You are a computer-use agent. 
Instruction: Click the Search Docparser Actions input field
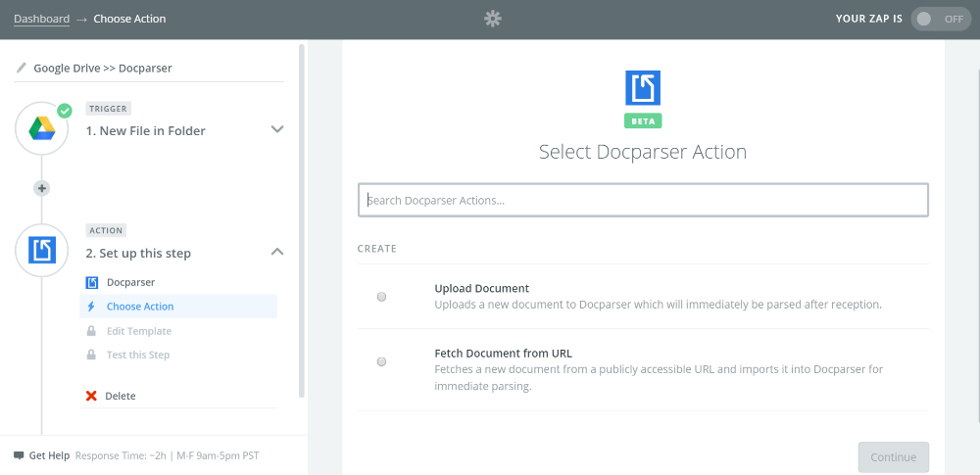(643, 200)
